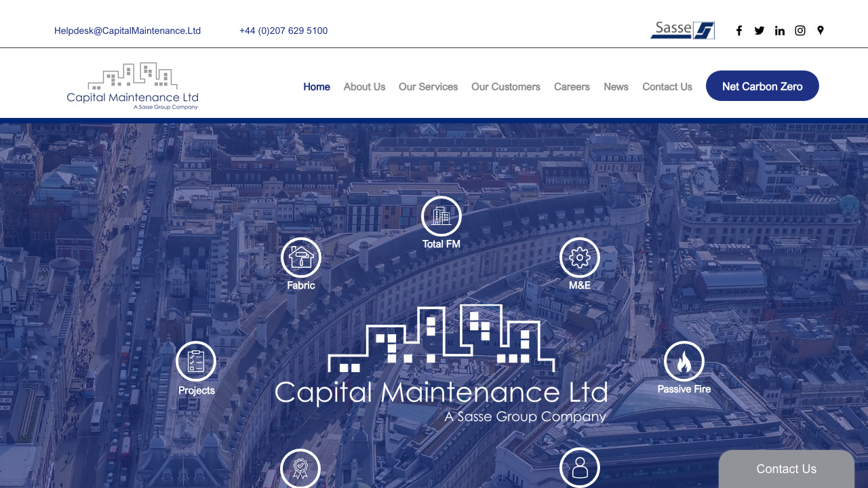This screenshot has width=868, height=488.
Task: Select the Total FM service icon
Action: (441, 217)
